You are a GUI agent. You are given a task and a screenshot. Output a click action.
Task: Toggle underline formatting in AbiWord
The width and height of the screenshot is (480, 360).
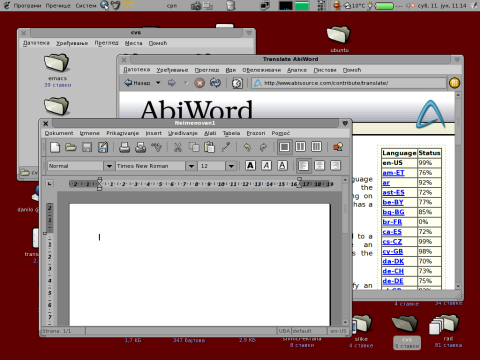tap(282, 166)
